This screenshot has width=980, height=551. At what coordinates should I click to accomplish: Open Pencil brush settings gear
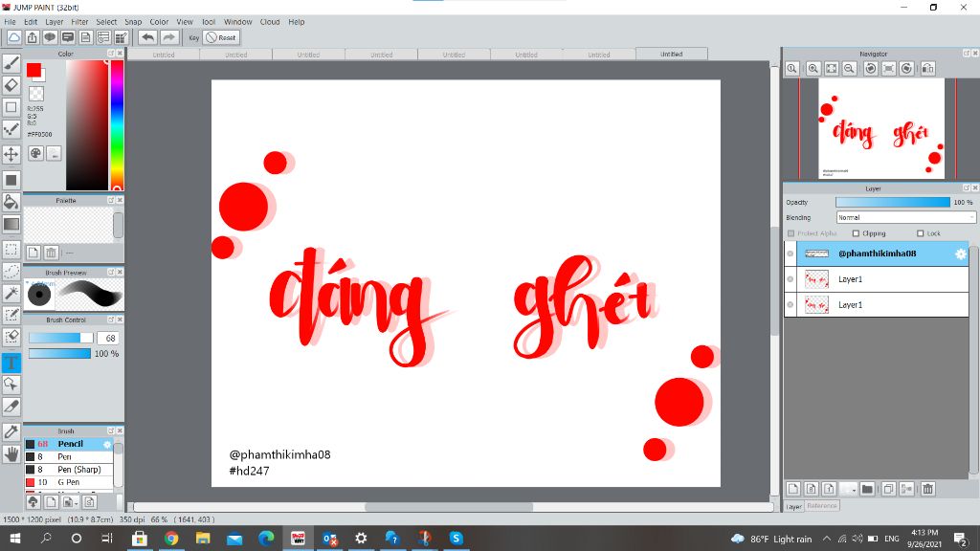pos(107,444)
